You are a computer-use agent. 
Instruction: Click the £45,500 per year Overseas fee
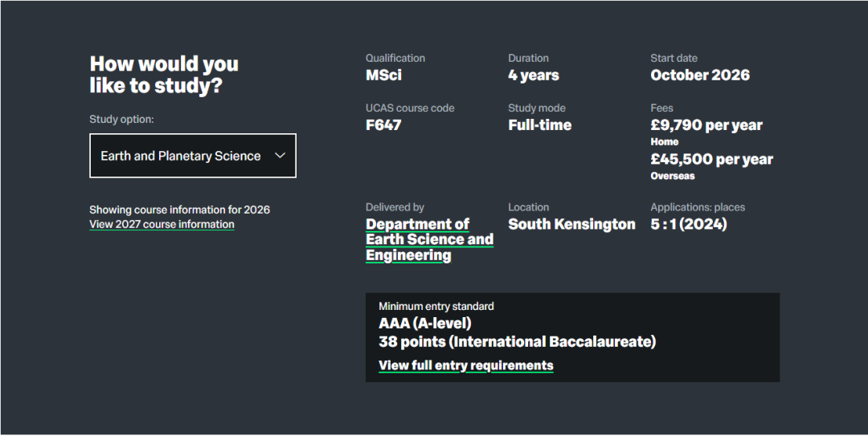(711, 159)
